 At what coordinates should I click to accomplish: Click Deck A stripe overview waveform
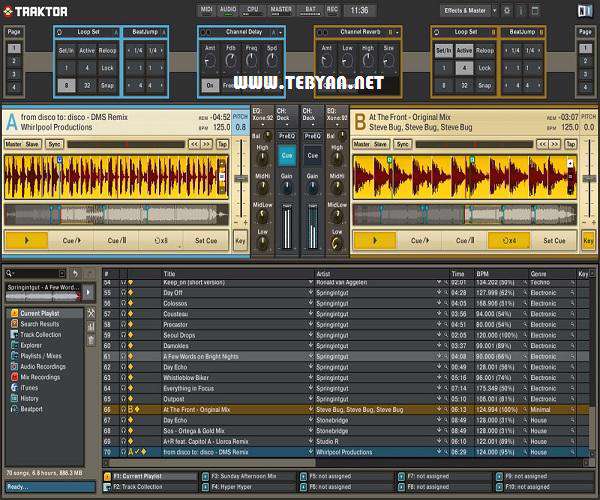[116, 215]
